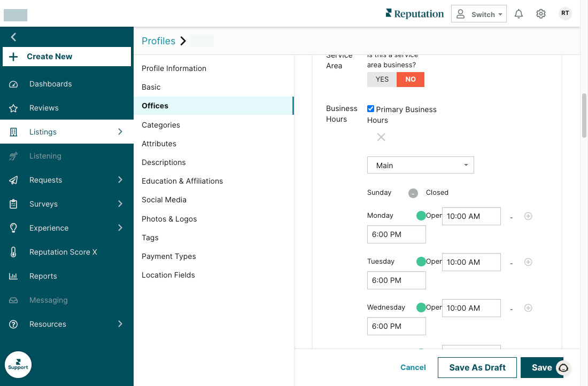Expand Listings submenu chevron
The image size is (588, 386).
pos(120,132)
